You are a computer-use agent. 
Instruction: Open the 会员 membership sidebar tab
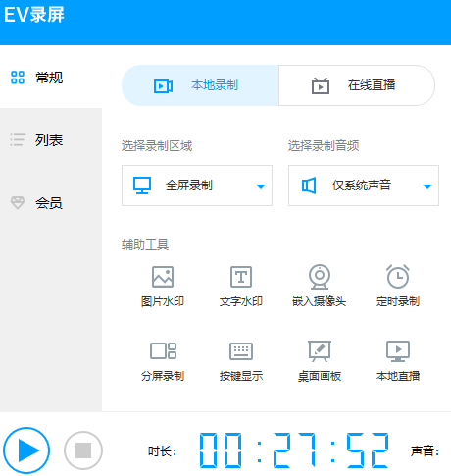point(51,203)
